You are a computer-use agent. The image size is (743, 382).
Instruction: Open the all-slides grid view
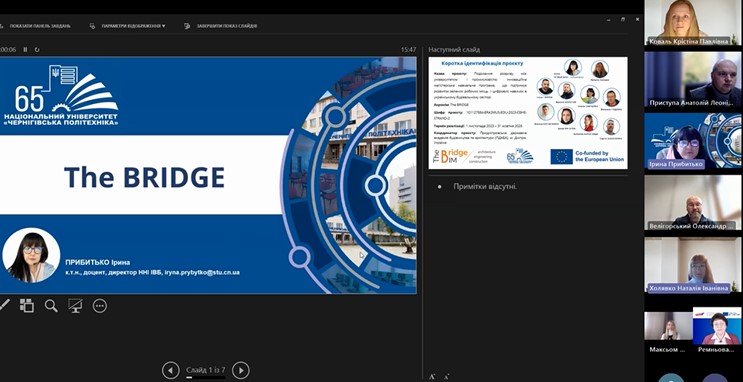pyautogui.click(x=27, y=306)
